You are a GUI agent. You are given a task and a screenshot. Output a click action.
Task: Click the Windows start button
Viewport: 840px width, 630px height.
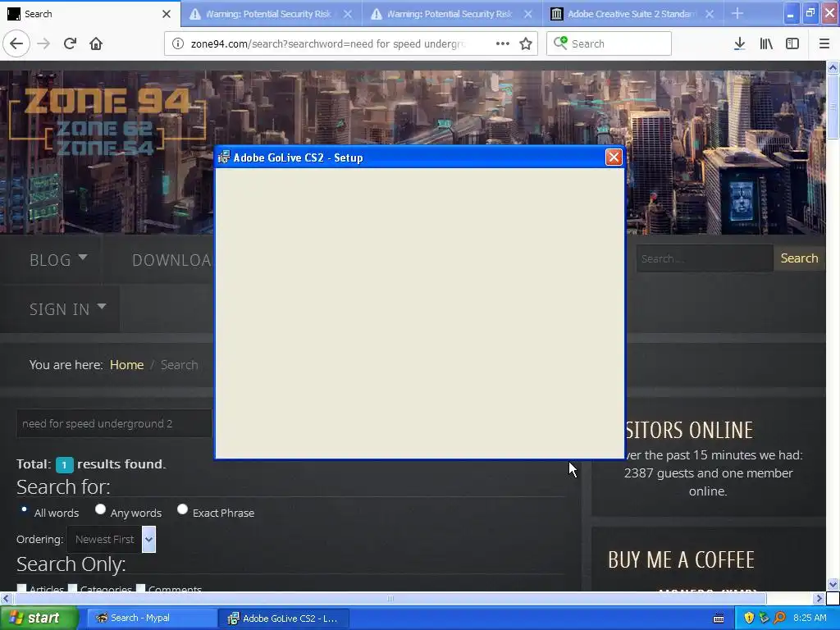(x=39, y=619)
